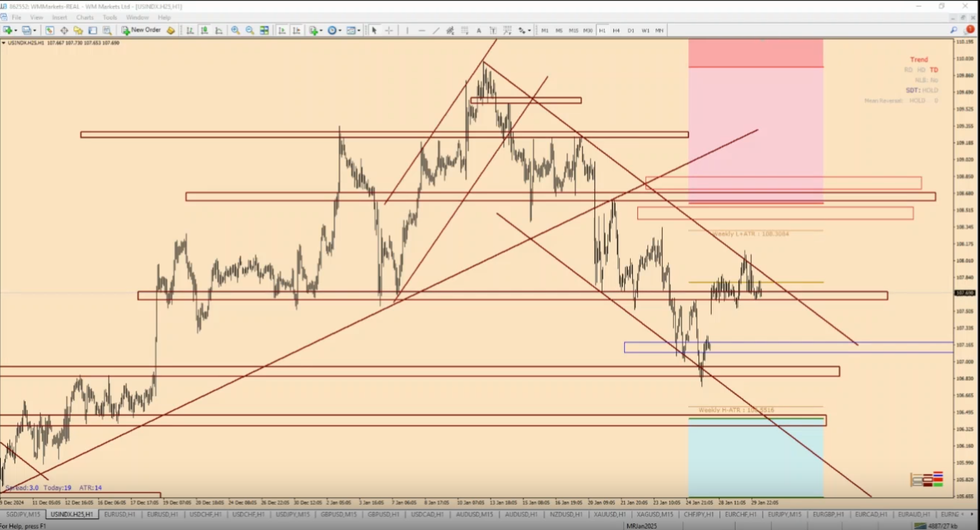Open the Terminal panel icon
Viewport: 980px width, 530px height.
(92, 31)
